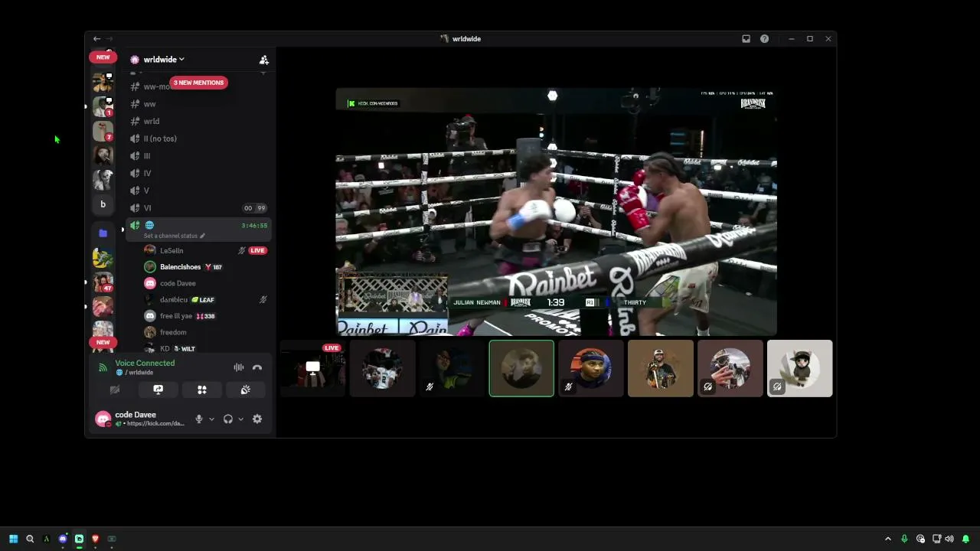Click the noise suppression waveform icon
The width and height of the screenshot is (980, 551).
pos(239,367)
